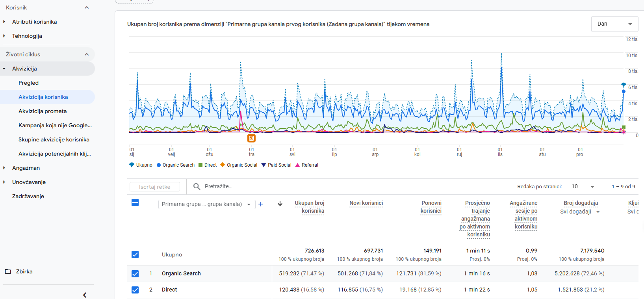The width and height of the screenshot is (644, 299).
Task: Open the Zbirka folder icon
Action: point(8,271)
